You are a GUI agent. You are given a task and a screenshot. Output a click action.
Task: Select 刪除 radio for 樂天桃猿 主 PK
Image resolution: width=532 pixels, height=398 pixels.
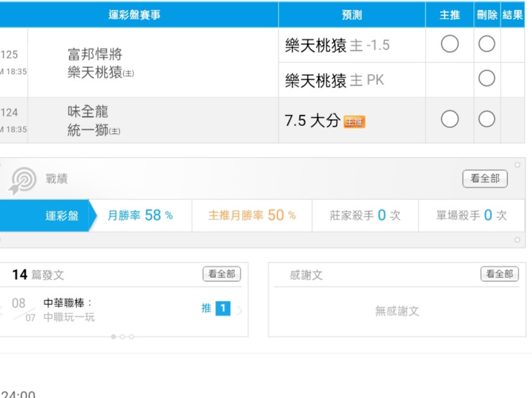coord(486,78)
